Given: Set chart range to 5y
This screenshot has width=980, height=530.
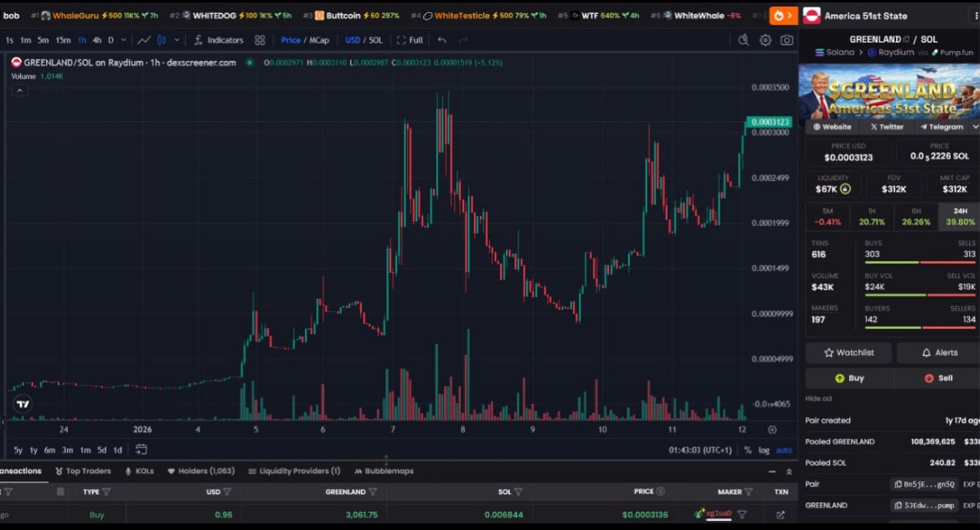Looking at the screenshot, I should point(18,450).
